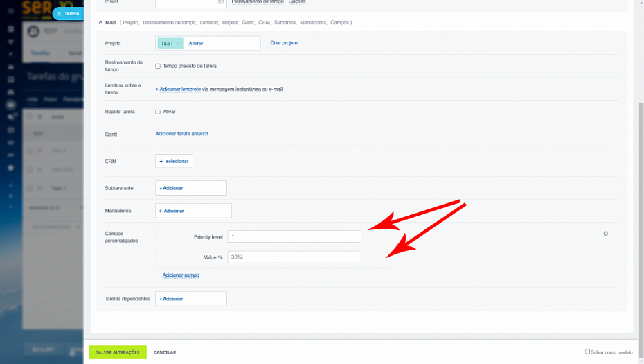The image size is (644, 364).
Task: Jump to Subtarefa from Mais summary
Action: click(x=285, y=23)
